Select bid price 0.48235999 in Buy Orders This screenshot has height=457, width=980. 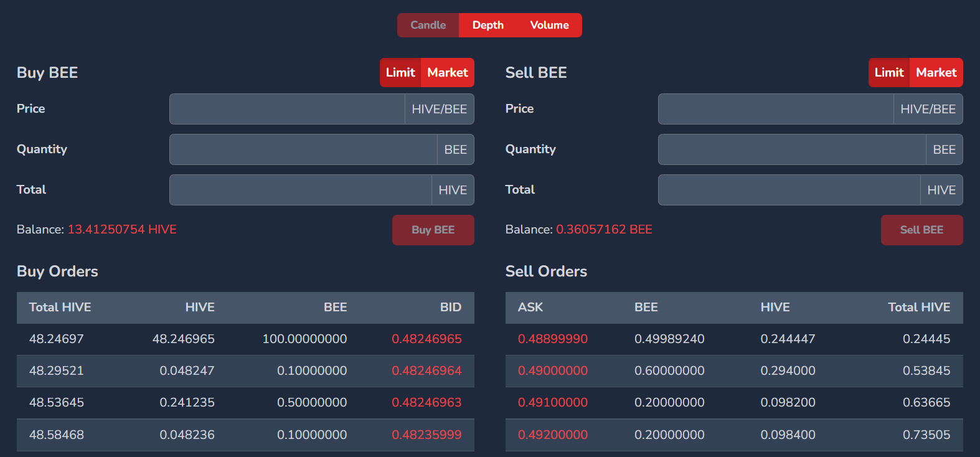click(426, 435)
